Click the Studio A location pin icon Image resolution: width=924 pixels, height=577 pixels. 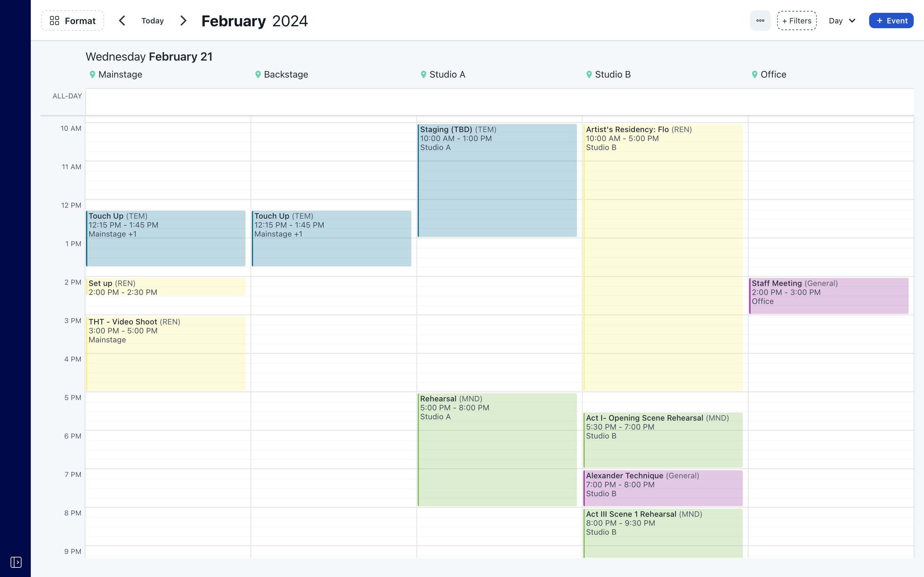point(424,74)
